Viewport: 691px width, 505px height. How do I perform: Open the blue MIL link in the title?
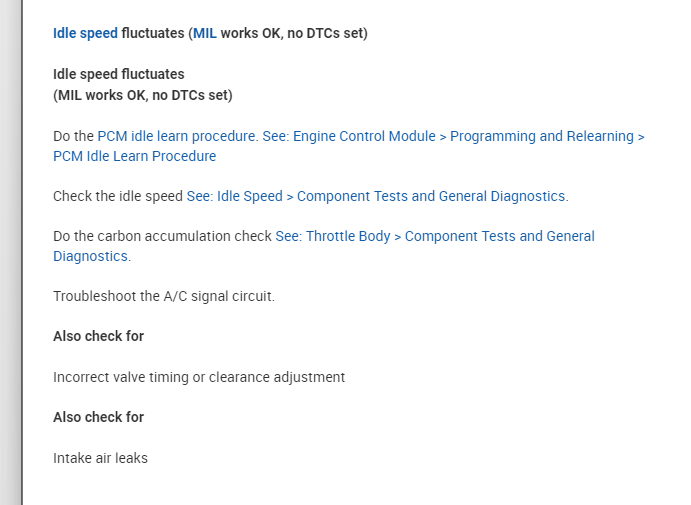tap(204, 33)
